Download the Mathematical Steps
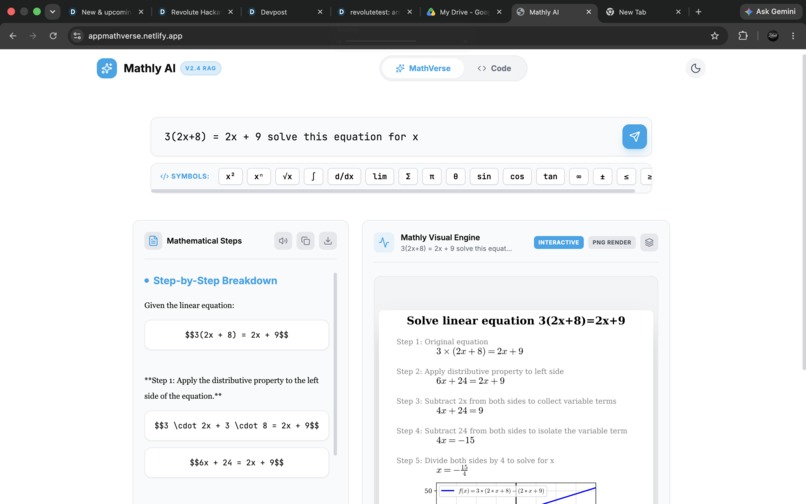The image size is (806, 504). coord(328,241)
